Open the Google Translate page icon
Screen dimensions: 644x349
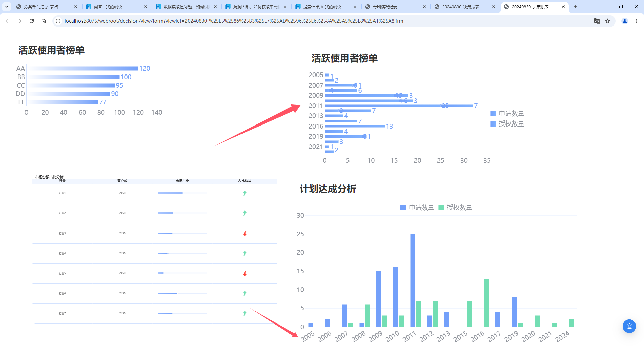click(597, 21)
